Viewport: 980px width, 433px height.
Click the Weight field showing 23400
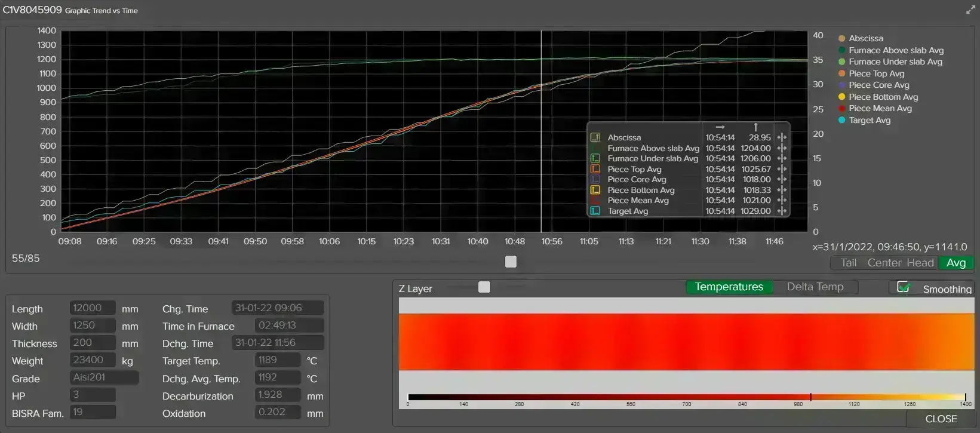click(x=93, y=360)
